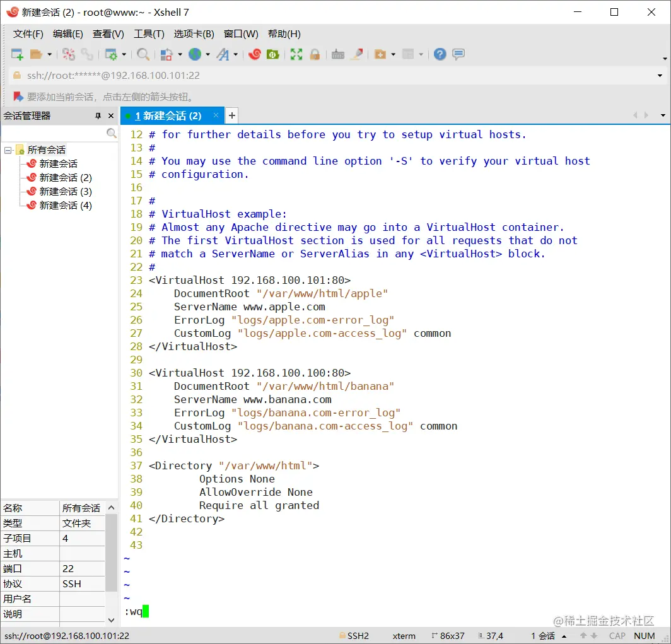This screenshot has height=644, width=671.
Task: Click the magnifier Find icon in the toolbar
Action: point(143,54)
